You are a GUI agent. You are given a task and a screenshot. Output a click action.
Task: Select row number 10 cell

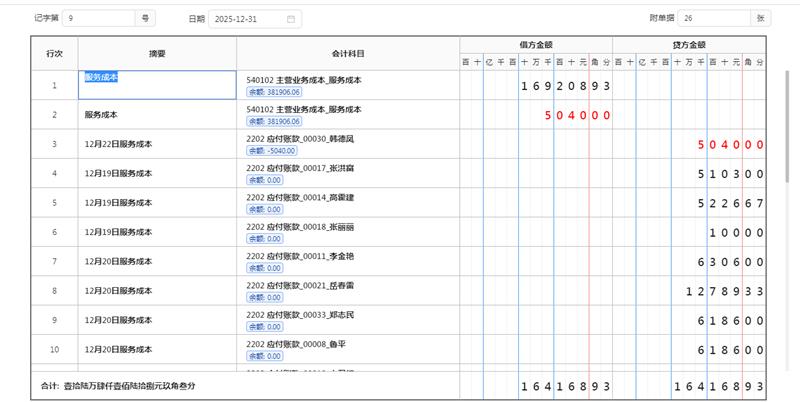click(x=54, y=349)
